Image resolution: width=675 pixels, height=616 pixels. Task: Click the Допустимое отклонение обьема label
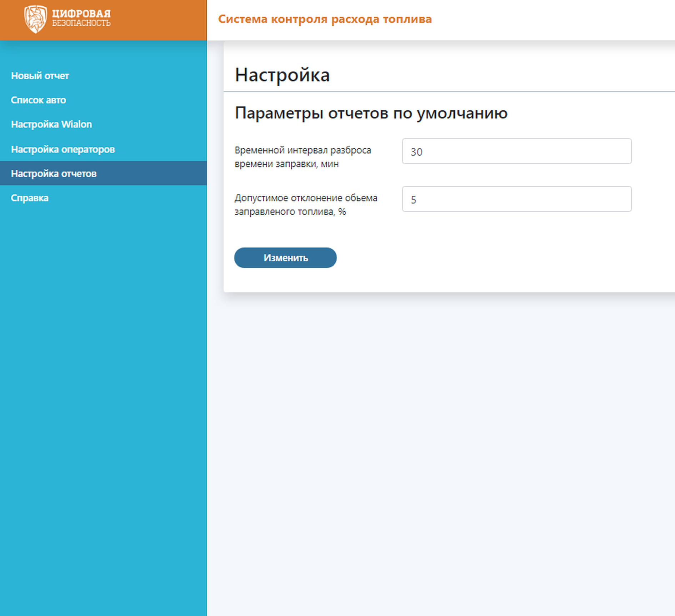click(x=306, y=205)
